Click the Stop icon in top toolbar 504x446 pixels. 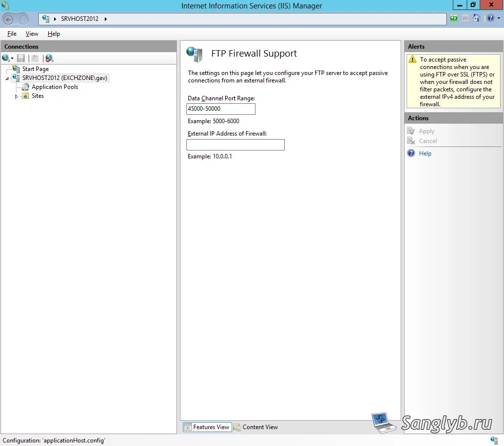coord(465,18)
